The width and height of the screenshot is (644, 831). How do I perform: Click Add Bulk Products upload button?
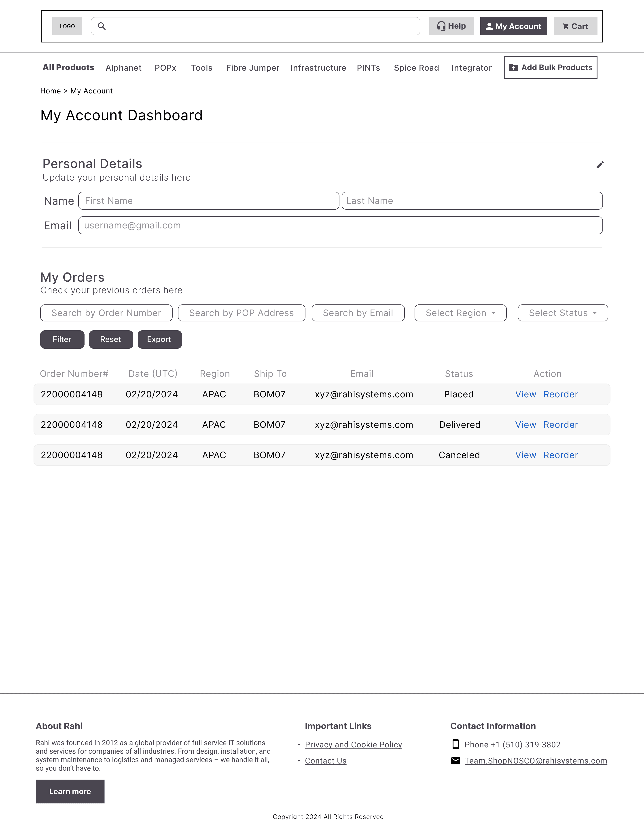coord(550,68)
